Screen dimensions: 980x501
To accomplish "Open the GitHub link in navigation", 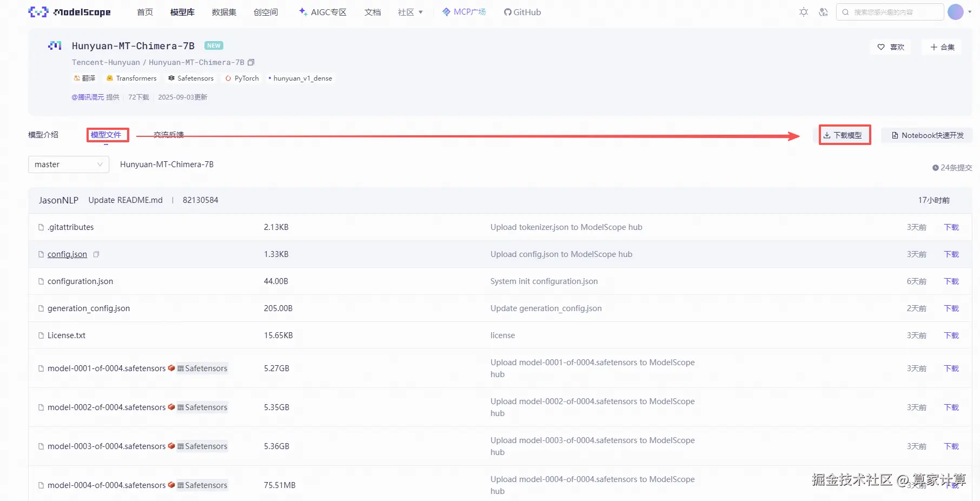I will (x=522, y=12).
